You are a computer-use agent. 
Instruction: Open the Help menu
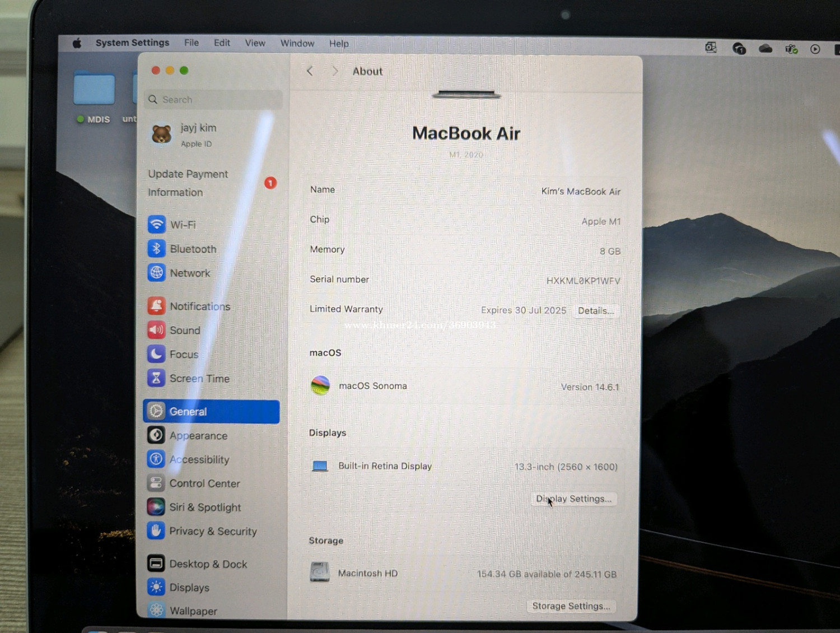click(x=339, y=44)
